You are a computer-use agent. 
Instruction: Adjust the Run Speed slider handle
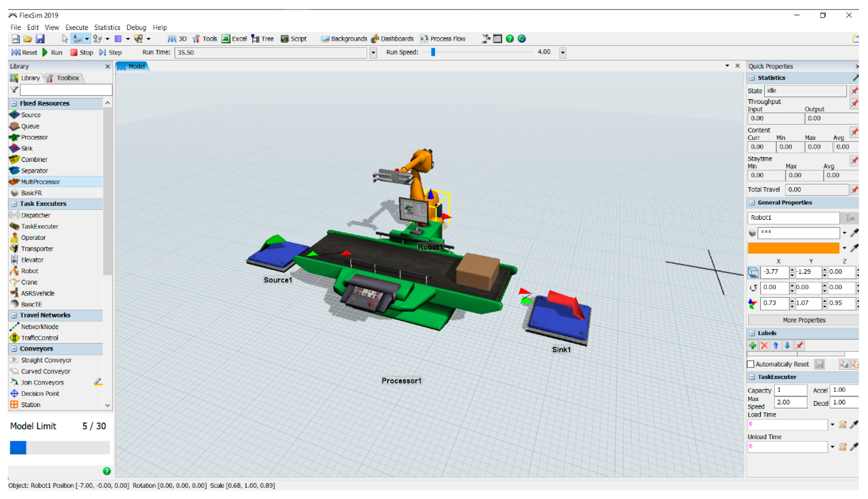[x=433, y=52]
